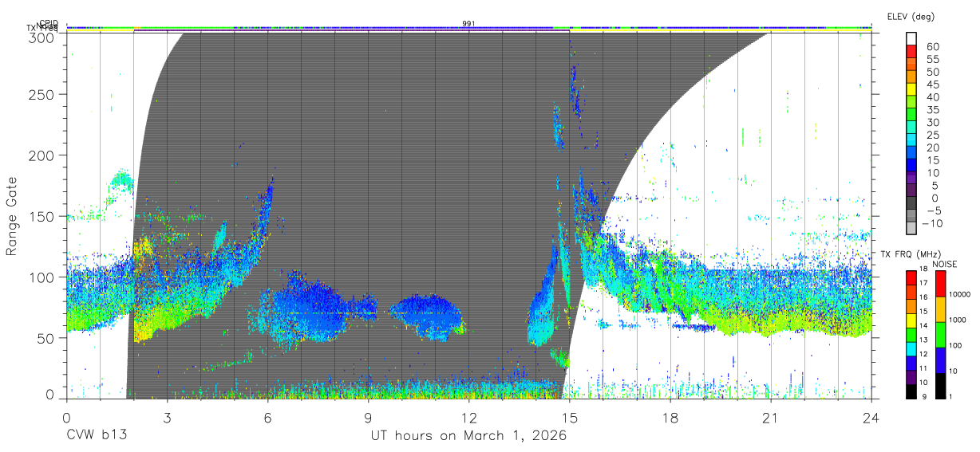Click the '21' tick on the UT hours axis
980x452 pixels.
pos(771,417)
